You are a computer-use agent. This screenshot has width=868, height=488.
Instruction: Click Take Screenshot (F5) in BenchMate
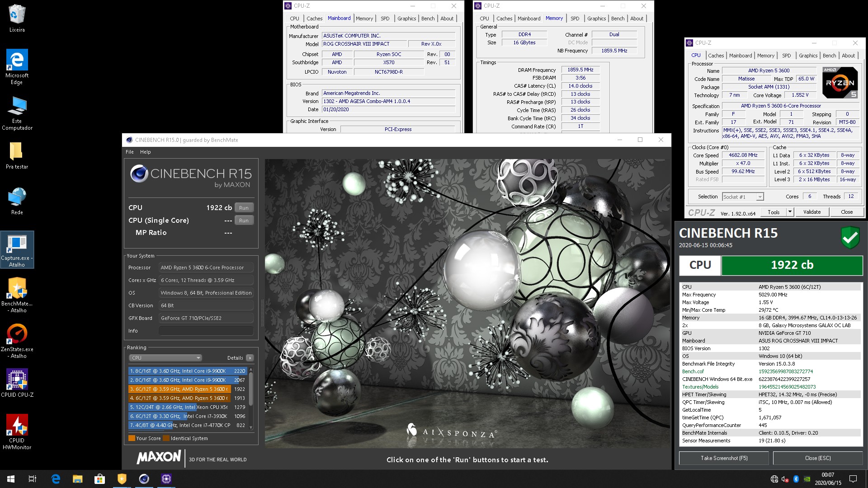click(724, 458)
